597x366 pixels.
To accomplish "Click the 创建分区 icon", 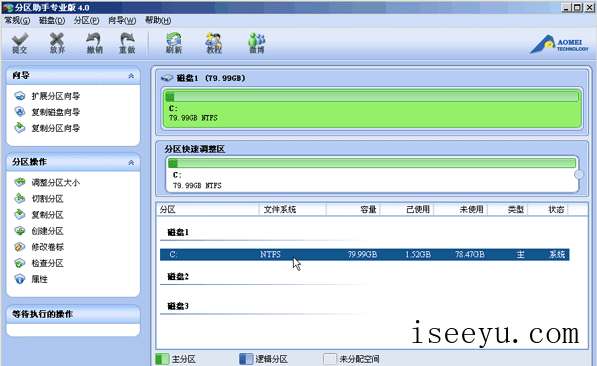I will [20, 231].
